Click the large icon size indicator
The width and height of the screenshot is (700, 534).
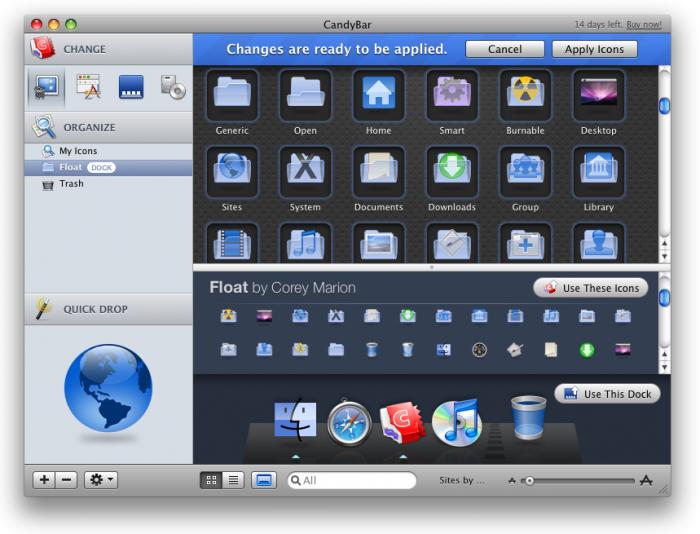[646, 480]
